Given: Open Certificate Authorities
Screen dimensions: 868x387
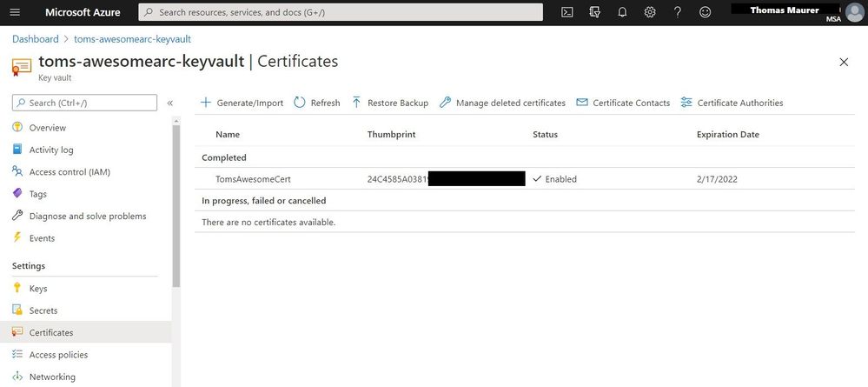Looking at the screenshot, I should tap(732, 103).
